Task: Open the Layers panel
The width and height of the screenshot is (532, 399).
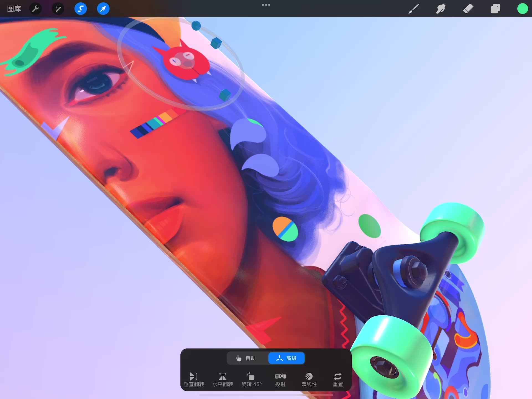Action: pos(495,9)
